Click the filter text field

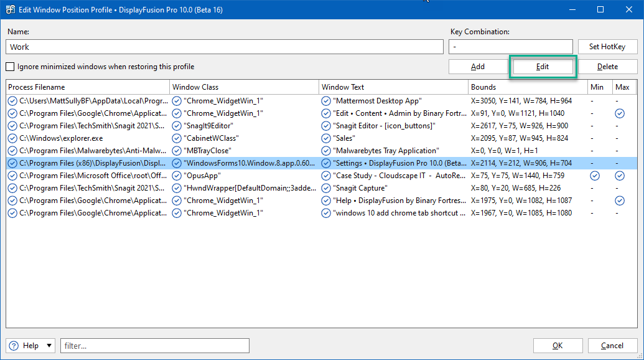coord(155,346)
